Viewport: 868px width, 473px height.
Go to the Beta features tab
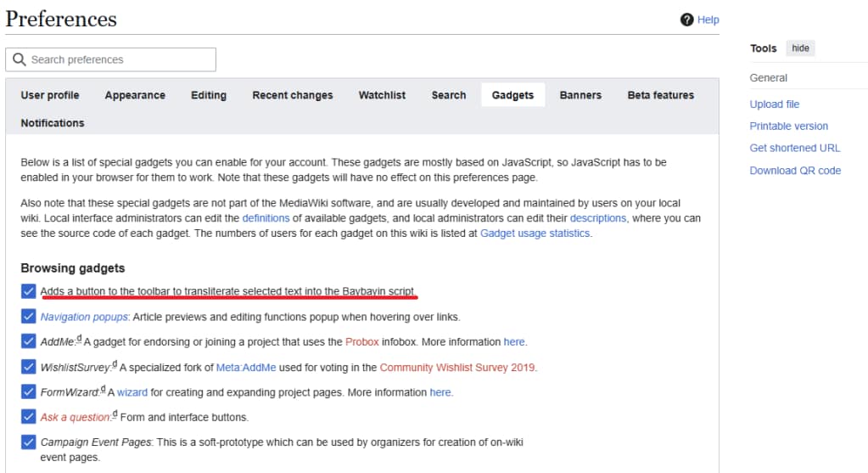[x=660, y=95]
